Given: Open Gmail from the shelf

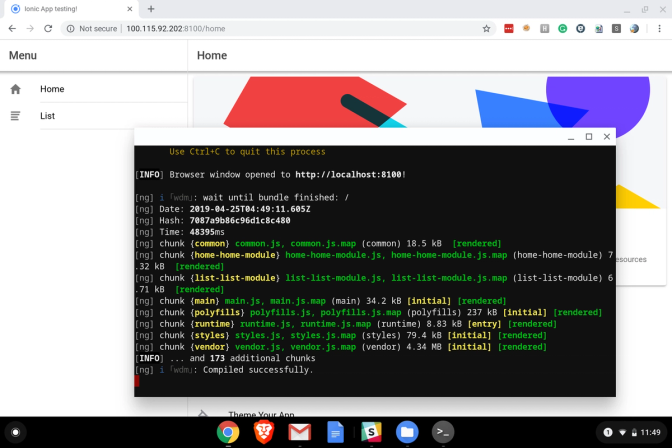Looking at the screenshot, I should pos(300,432).
